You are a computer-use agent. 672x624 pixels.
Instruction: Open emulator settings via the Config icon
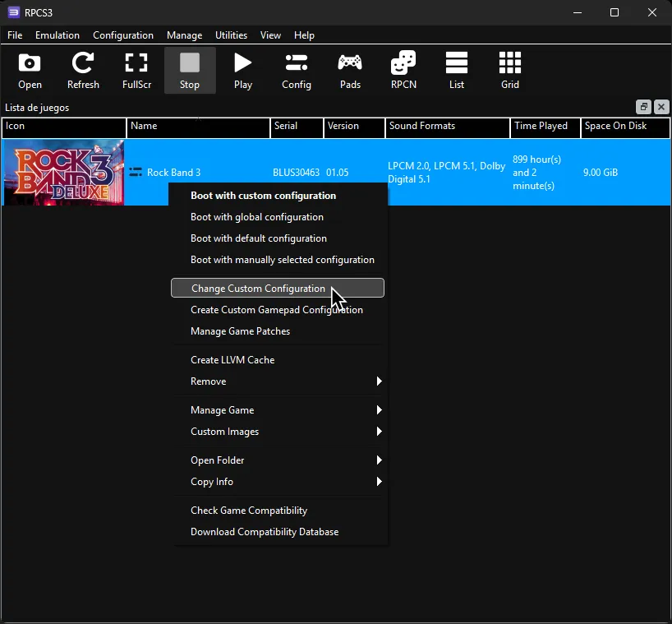coord(296,70)
